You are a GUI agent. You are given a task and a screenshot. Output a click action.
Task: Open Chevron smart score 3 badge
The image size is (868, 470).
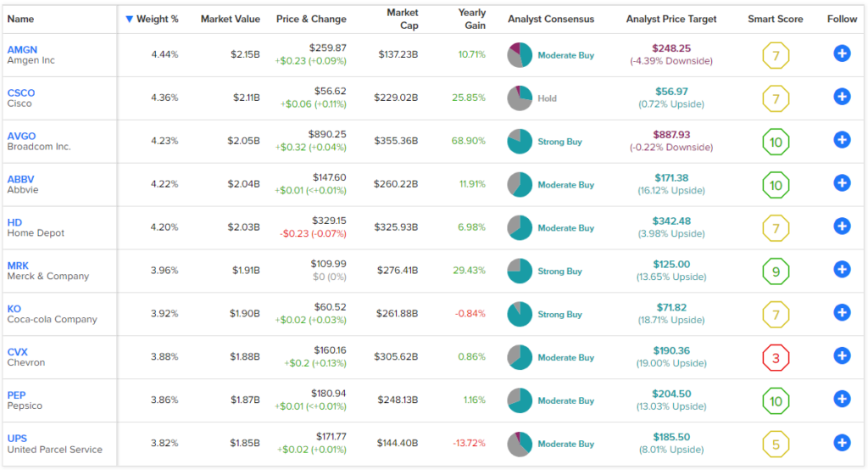(x=776, y=358)
